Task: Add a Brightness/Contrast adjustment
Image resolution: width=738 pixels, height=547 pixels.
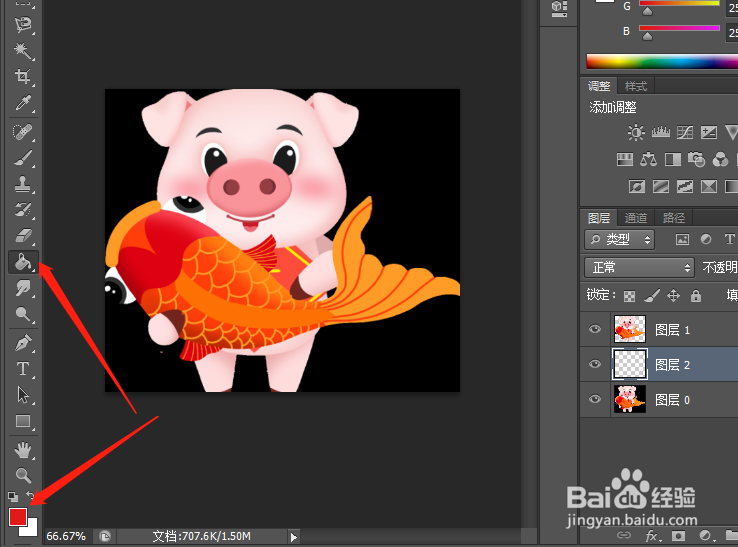Action: pos(636,132)
